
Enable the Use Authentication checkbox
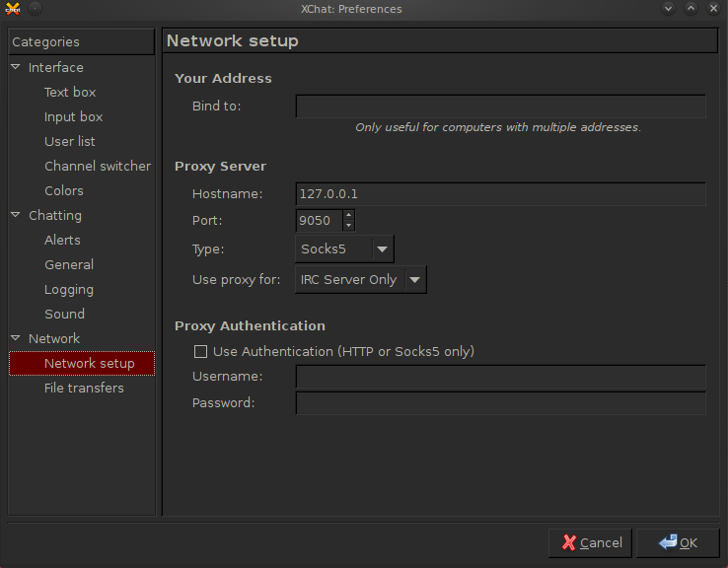click(201, 351)
